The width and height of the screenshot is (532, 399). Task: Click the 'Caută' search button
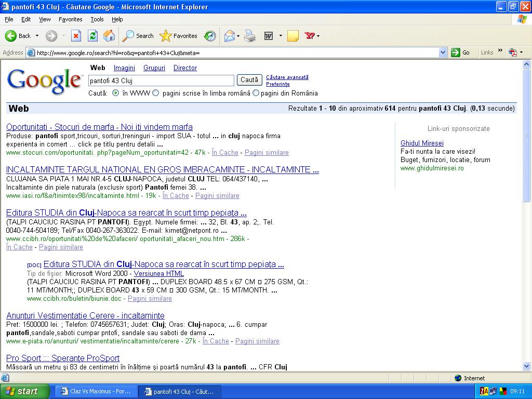tap(249, 80)
